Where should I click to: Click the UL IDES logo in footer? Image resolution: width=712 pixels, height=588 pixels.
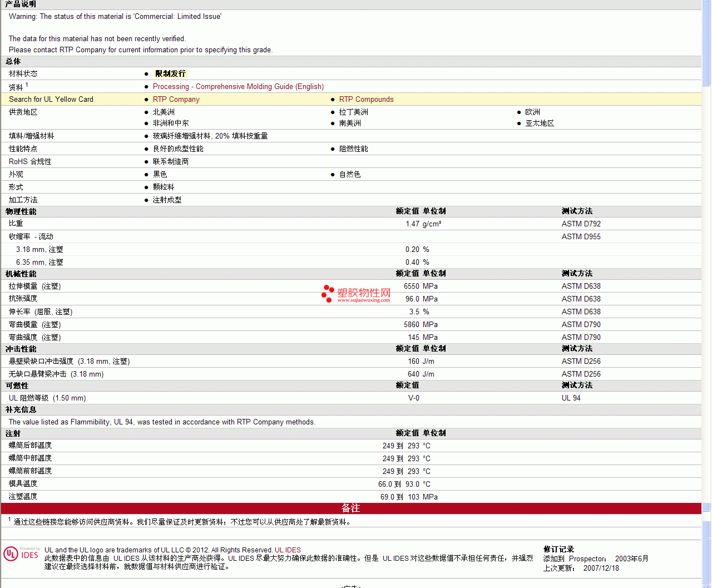pyautogui.click(x=21, y=554)
